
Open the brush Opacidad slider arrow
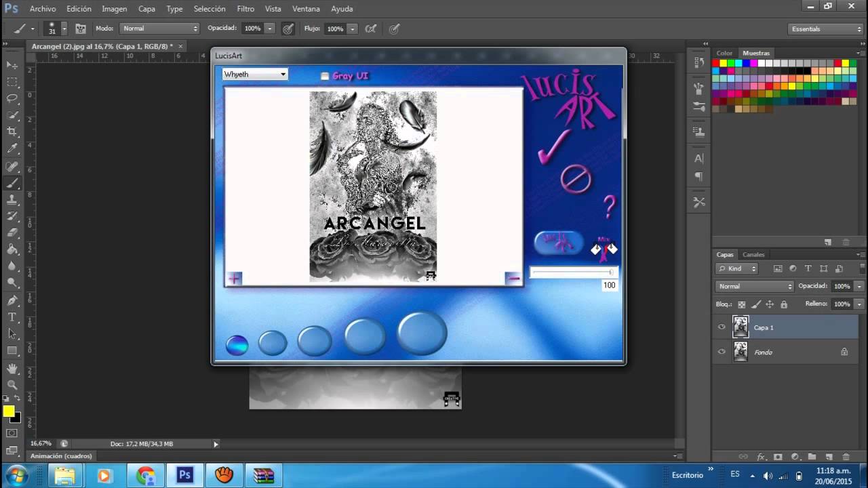point(270,28)
